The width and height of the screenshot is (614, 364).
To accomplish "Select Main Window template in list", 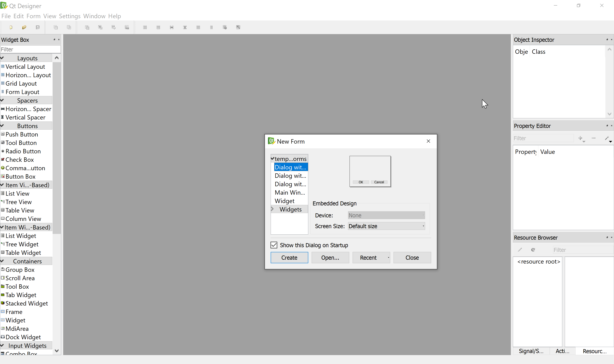I will click(290, 193).
